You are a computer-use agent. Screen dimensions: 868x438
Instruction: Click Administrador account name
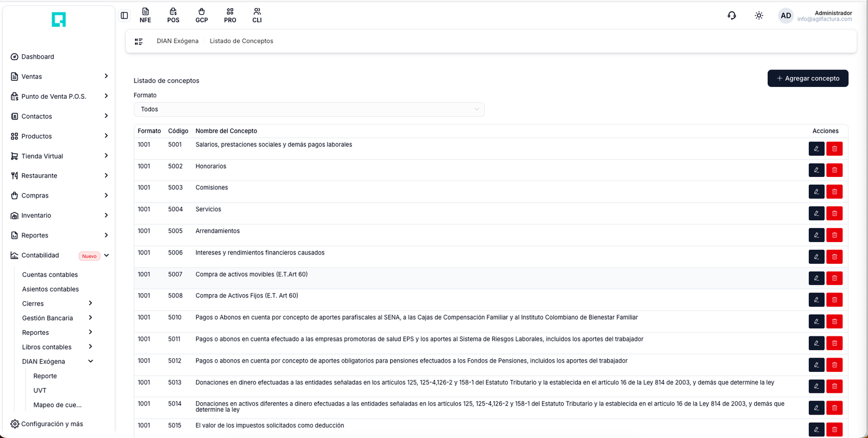(833, 13)
